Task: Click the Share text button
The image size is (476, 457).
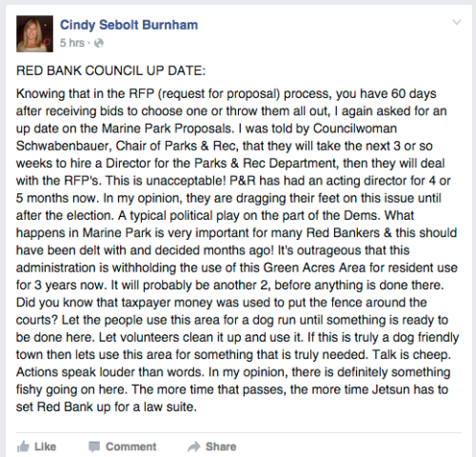Action: coord(221,447)
